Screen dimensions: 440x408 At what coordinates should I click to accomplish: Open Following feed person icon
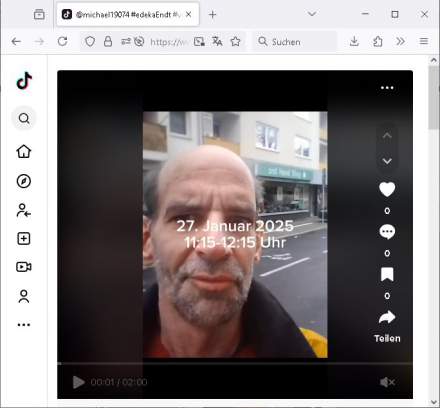(x=24, y=210)
